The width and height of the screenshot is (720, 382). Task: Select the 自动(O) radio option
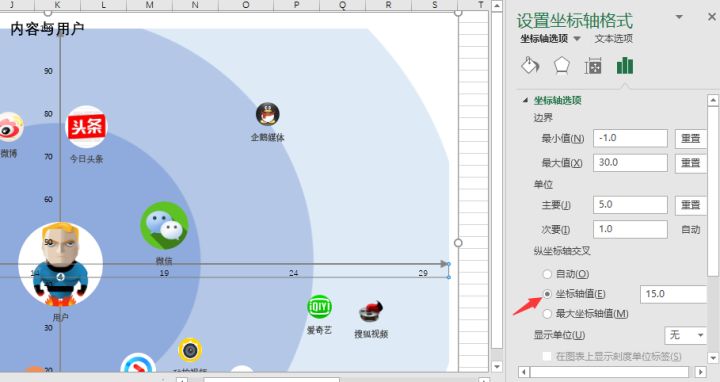pyautogui.click(x=547, y=274)
